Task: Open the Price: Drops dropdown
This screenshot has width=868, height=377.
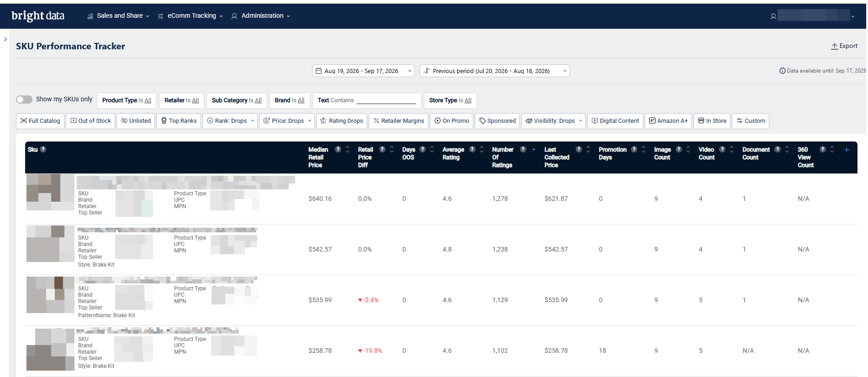Action: pyautogui.click(x=287, y=121)
